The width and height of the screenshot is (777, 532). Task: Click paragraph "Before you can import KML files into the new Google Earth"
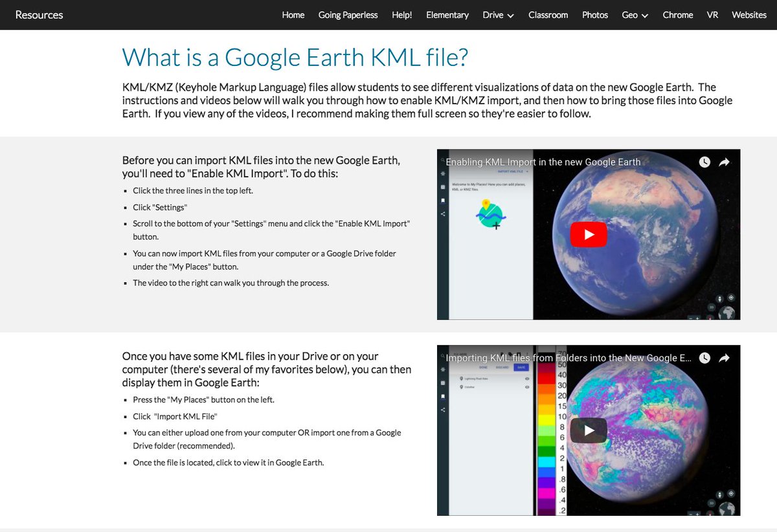tap(261, 167)
